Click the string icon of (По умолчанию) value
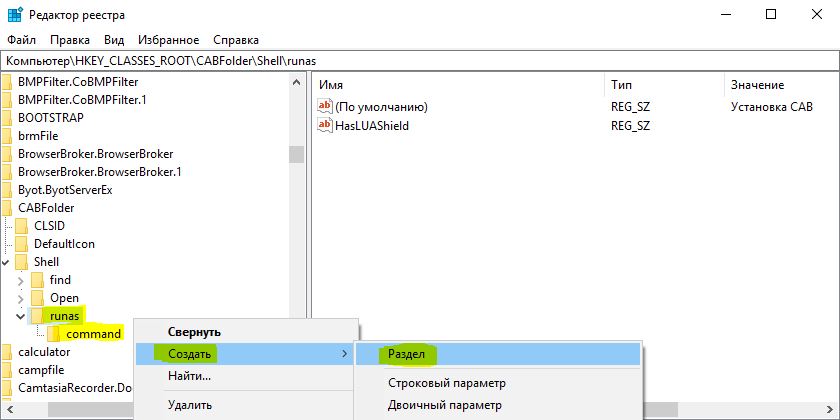The height and width of the screenshot is (420, 840). (325, 107)
